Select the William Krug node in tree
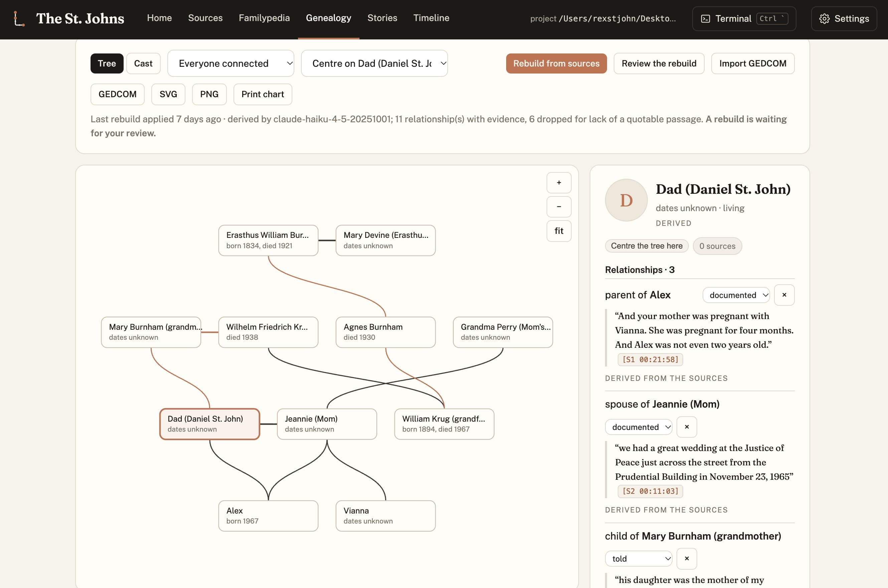The height and width of the screenshot is (588, 888). (x=444, y=424)
